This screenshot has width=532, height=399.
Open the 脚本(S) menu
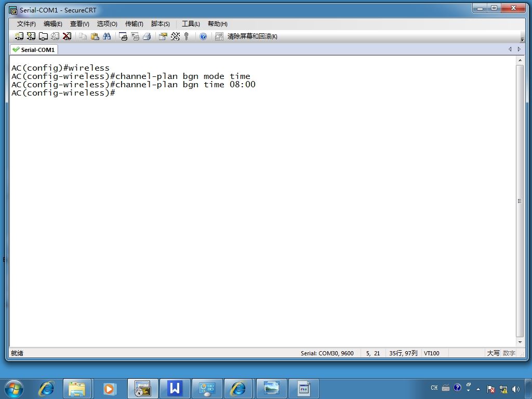coord(160,24)
